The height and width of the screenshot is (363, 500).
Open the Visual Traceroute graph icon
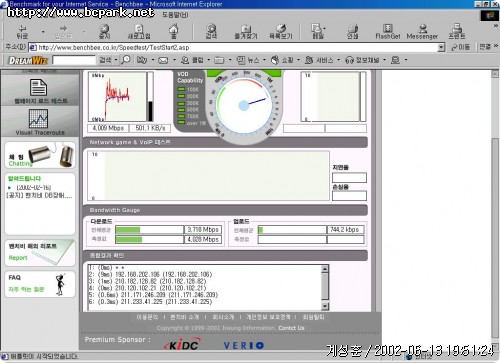(38, 119)
